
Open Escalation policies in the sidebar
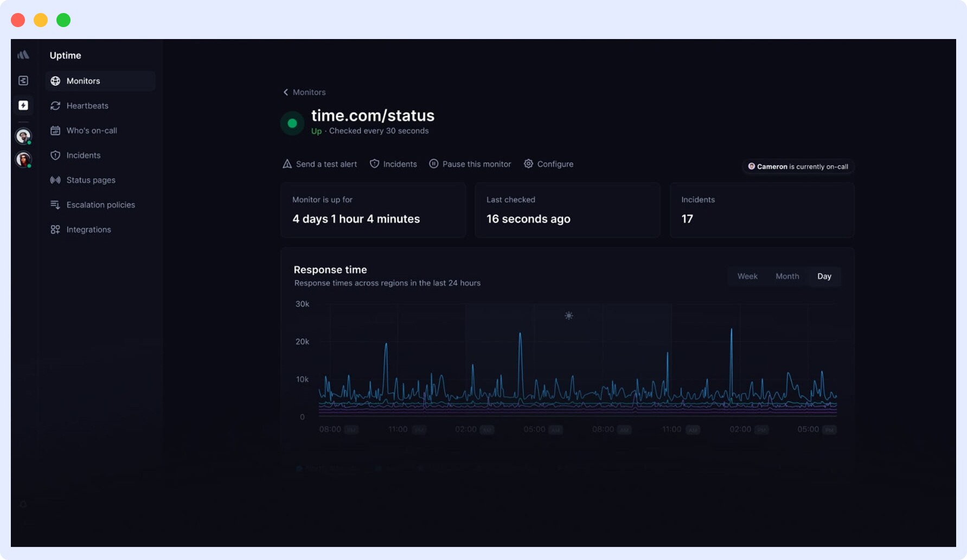click(x=101, y=205)
